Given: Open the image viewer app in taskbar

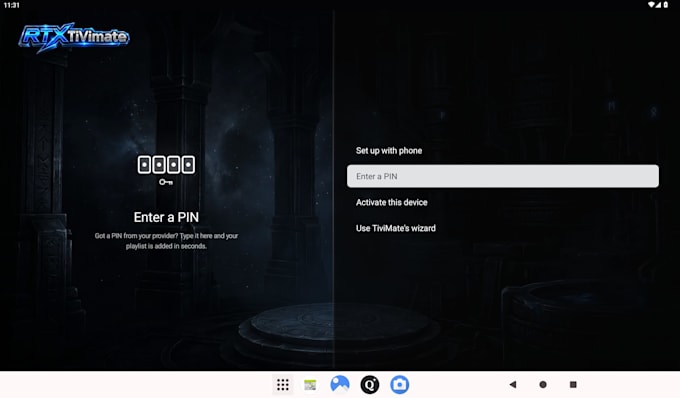Looking at the screenshot, I should (310, 385).
